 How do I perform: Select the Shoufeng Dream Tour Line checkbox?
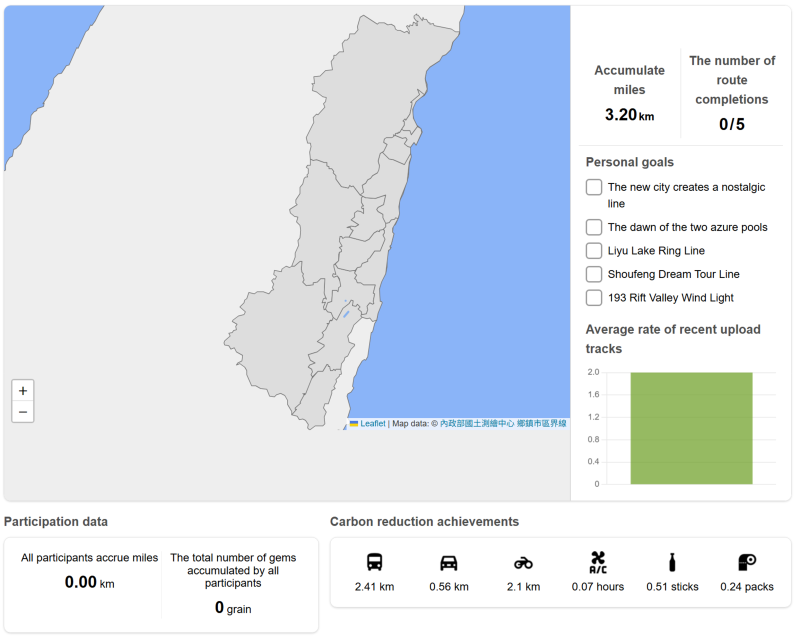coord(594,274)
